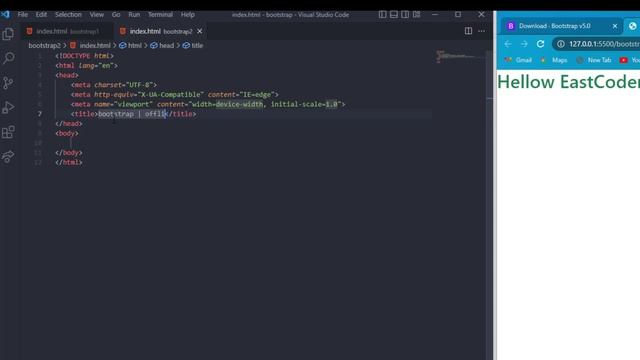Image resolution: width=640 pixels, height=360 pixels.
Task: Click the DOCTYPE html line
Action: (84, 56)
